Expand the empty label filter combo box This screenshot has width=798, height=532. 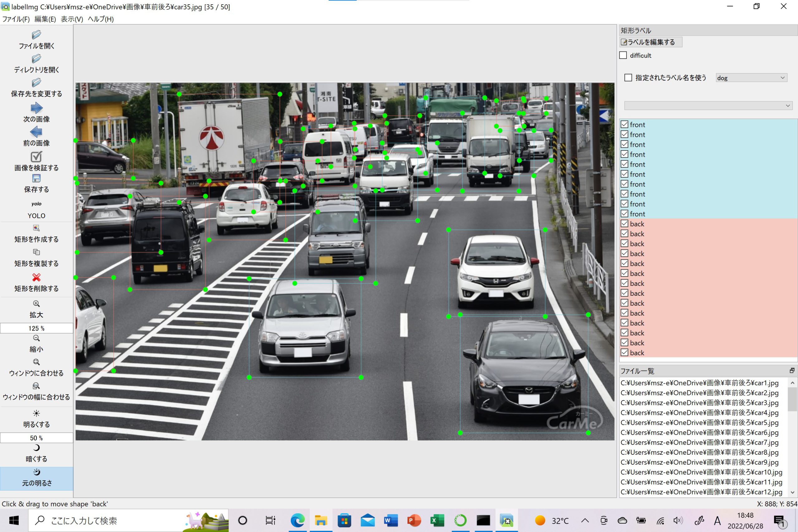[x=708, y=106]
